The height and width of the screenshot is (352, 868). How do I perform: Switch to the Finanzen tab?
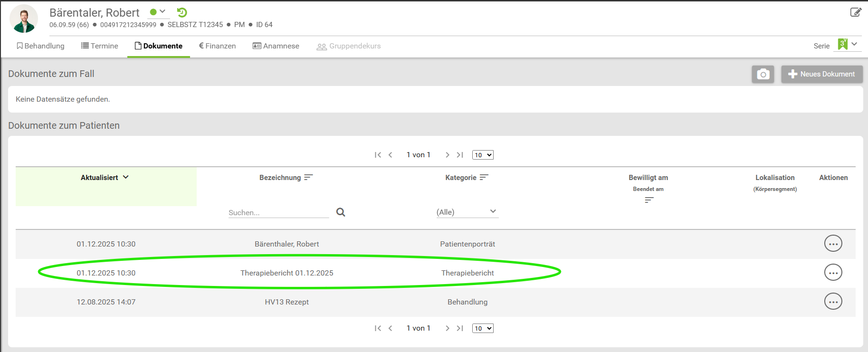click(218, 46)
